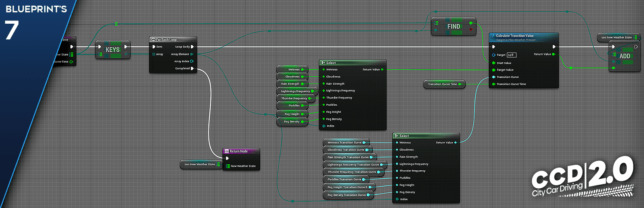
Task: Click the Array Index output pin
Action: [192, 61]
